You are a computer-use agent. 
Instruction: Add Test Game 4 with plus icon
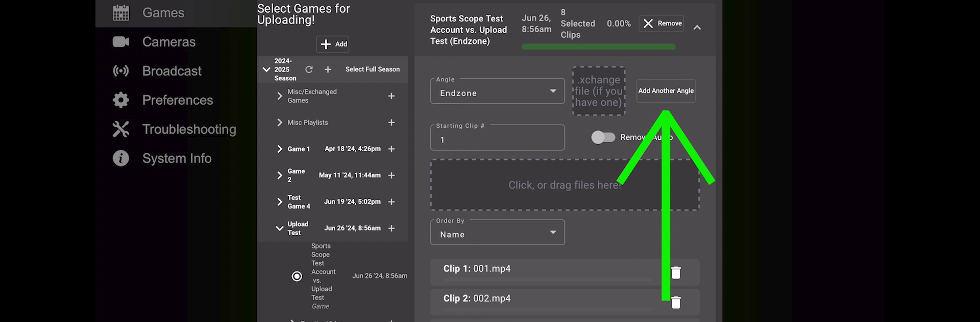click(391, 202)
